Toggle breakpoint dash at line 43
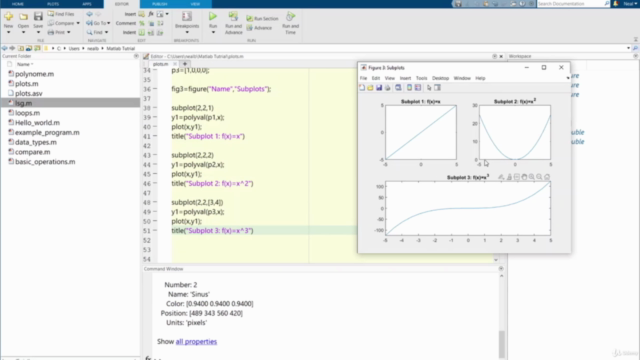Viewport: 640px width, 360px height. [x=155, y=155]
